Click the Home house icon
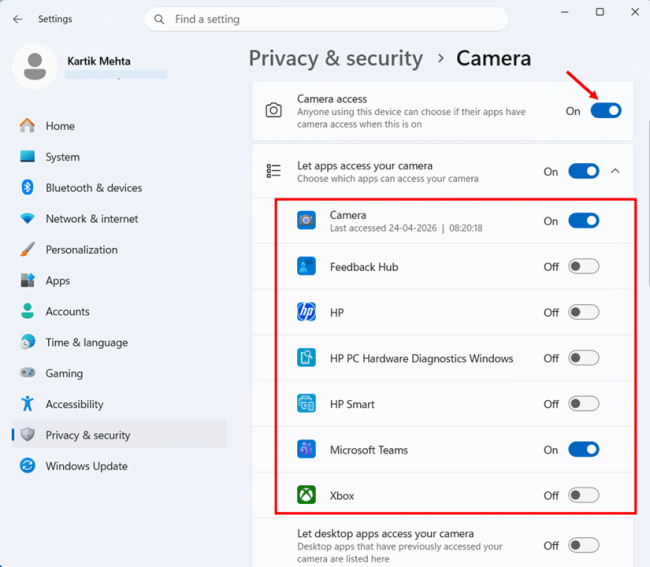The height and width of the screenshot is (567, 650). pos(27,126)
